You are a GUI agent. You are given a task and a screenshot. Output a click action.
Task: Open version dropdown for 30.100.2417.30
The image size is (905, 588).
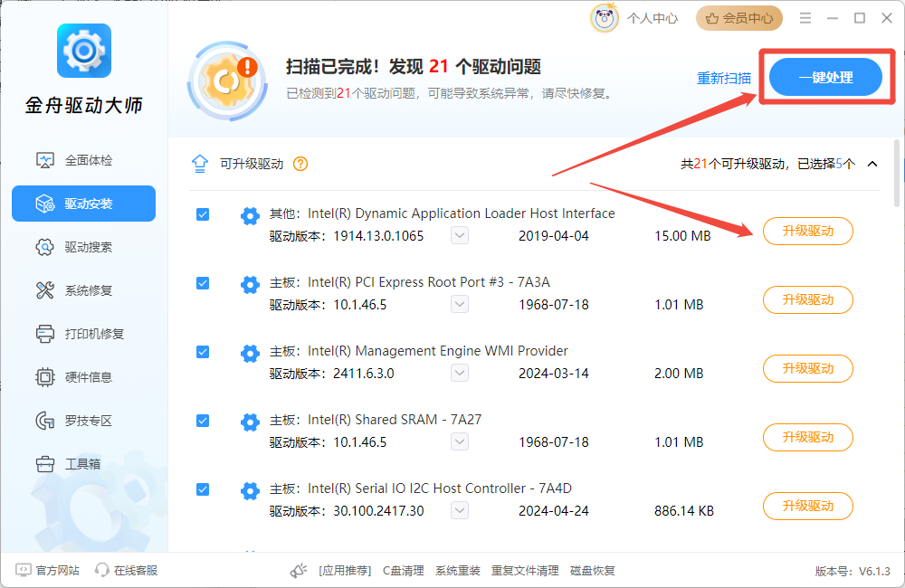tap(460, 510)
